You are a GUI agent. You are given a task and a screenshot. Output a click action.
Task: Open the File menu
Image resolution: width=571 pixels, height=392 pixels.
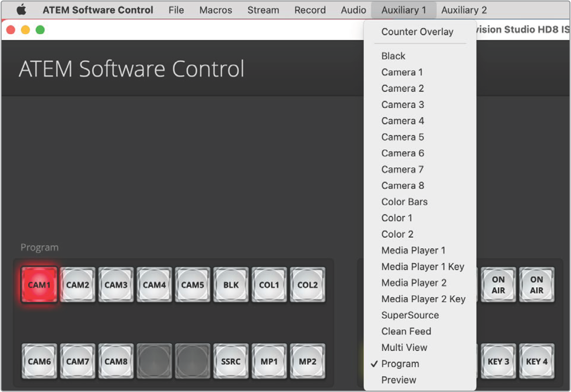tap(176, 10)
